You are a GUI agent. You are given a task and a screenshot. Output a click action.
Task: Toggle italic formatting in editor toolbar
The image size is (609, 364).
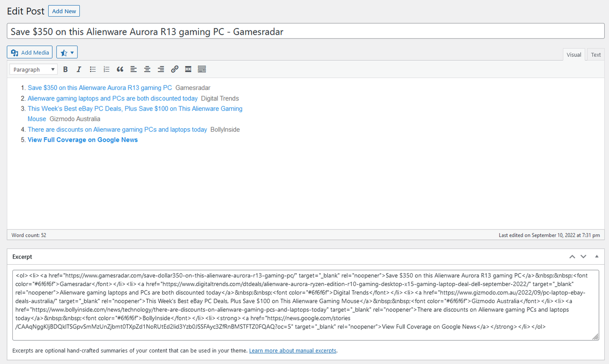[79, 69]
